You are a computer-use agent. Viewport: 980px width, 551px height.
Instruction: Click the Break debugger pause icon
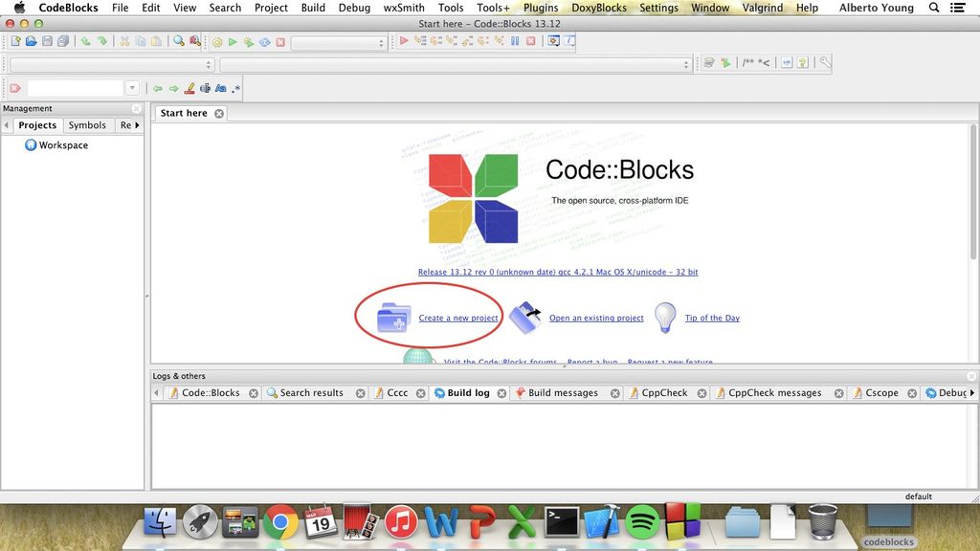pos(515,40)
